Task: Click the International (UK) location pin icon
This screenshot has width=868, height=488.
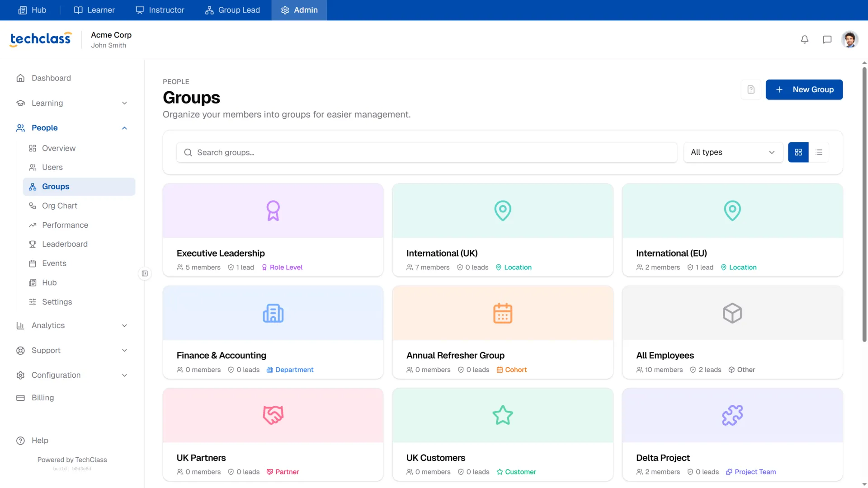Action: pyautogui.click(x=503, y=211)
